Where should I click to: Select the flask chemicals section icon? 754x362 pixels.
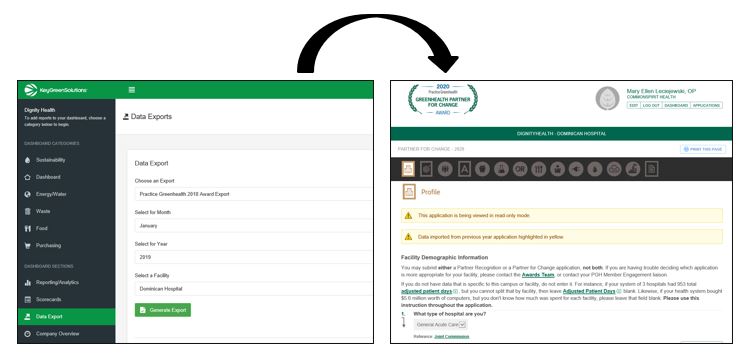(x=501, y=169)
